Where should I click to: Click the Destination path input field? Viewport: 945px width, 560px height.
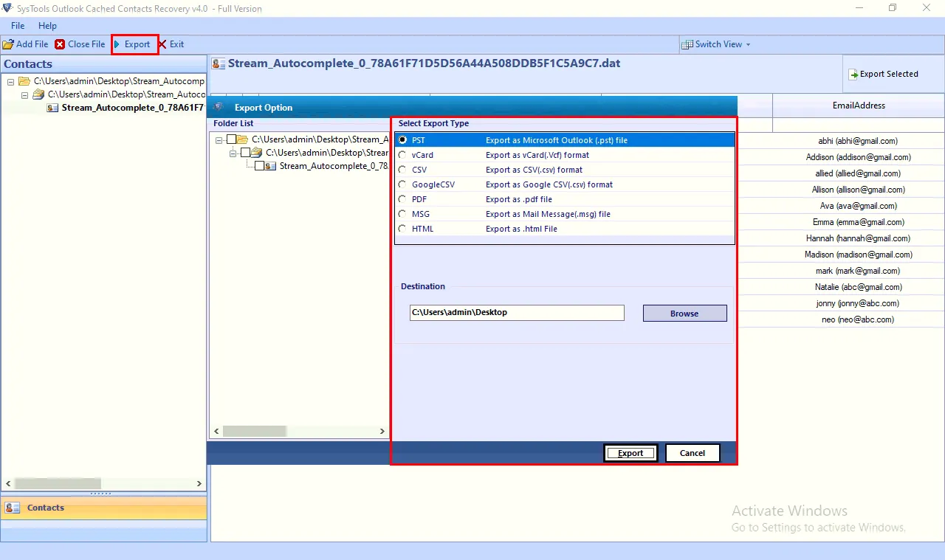point(517,313)
